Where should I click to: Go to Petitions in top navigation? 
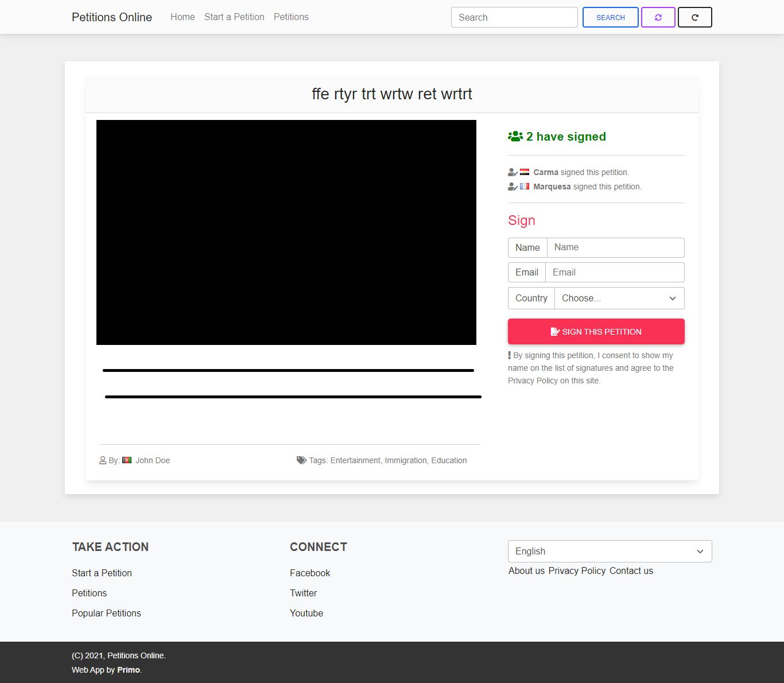coord(291,17)
